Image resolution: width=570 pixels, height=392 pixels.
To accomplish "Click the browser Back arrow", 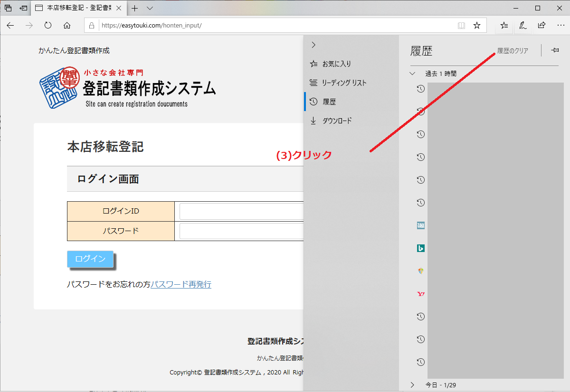I will point(10,25).
